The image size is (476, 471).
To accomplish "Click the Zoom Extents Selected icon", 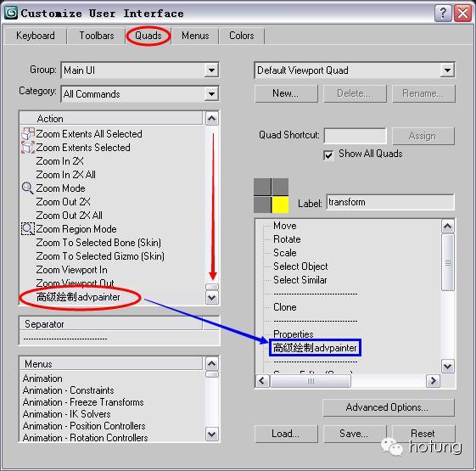I will coord(28,148).
